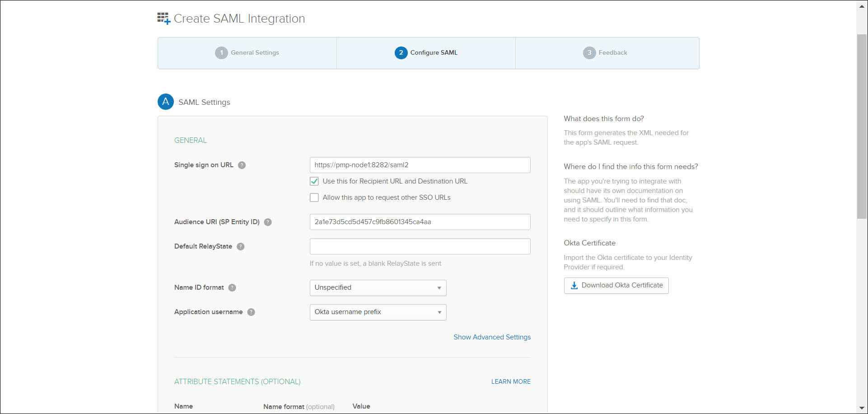Click the Create SAML Integration grid icon
This screenshot has height=414, width=868.
tap(163, 19)
